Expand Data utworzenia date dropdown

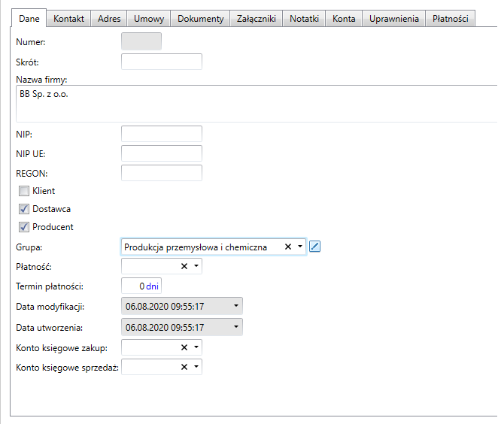[237, 327]
